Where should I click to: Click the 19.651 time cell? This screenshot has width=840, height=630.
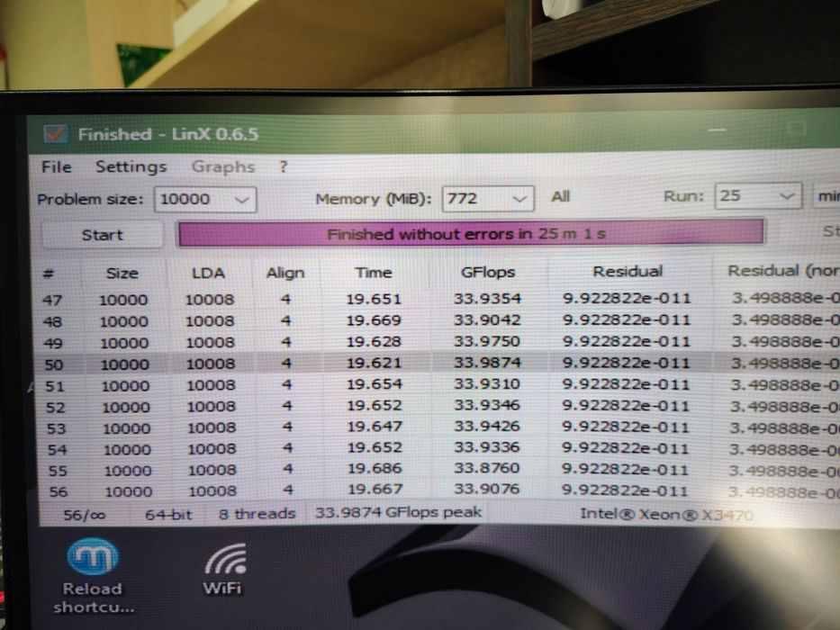coord(374,299)
